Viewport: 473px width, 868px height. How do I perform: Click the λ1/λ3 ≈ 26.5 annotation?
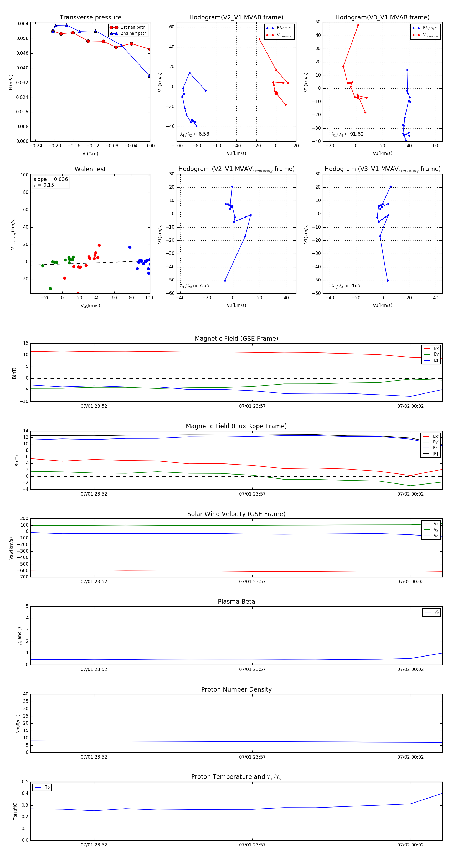click(x=346, y=286)
